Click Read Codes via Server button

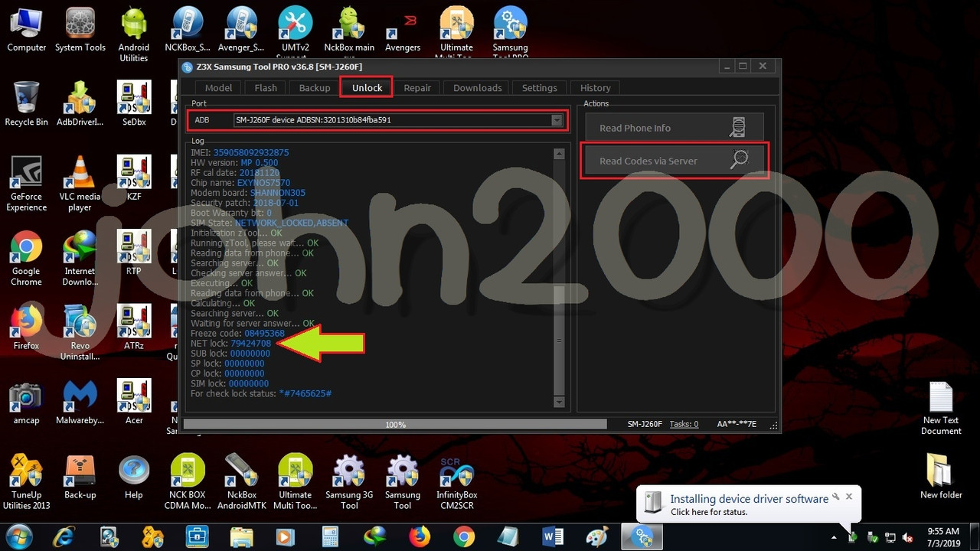click(x=674, y=161)
